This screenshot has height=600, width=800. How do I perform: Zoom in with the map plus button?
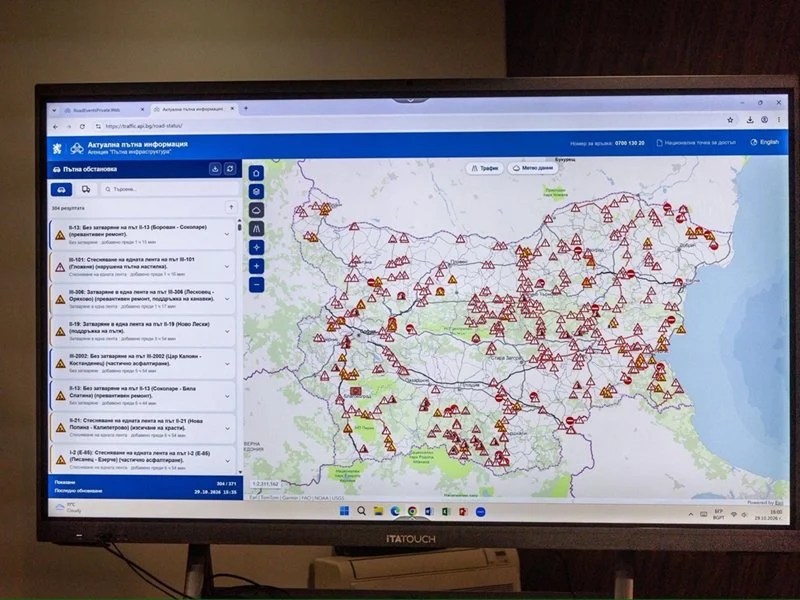point(256,266)
